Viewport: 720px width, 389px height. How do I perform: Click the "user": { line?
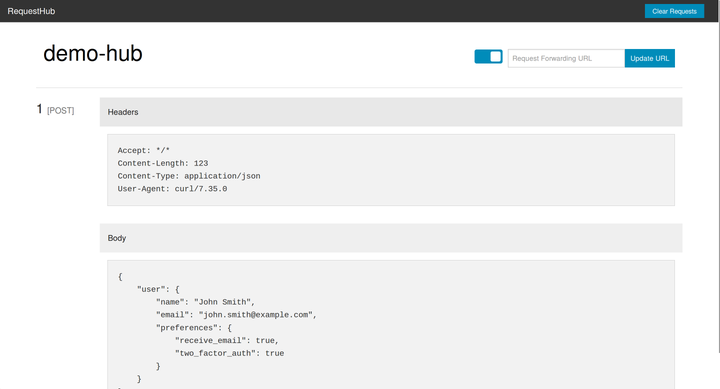[x=158, y=289]
